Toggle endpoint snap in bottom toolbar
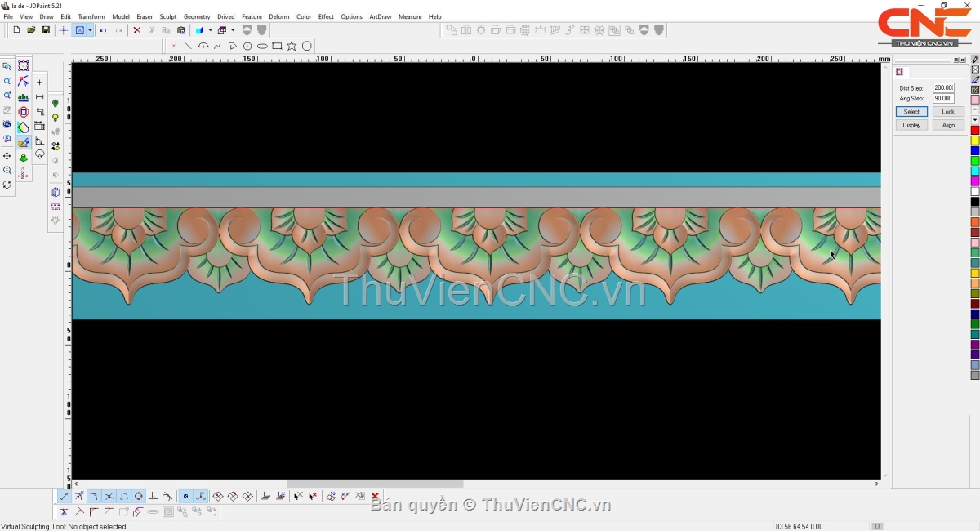This screenshot has height=531, width=980. (x=65, y=496)
